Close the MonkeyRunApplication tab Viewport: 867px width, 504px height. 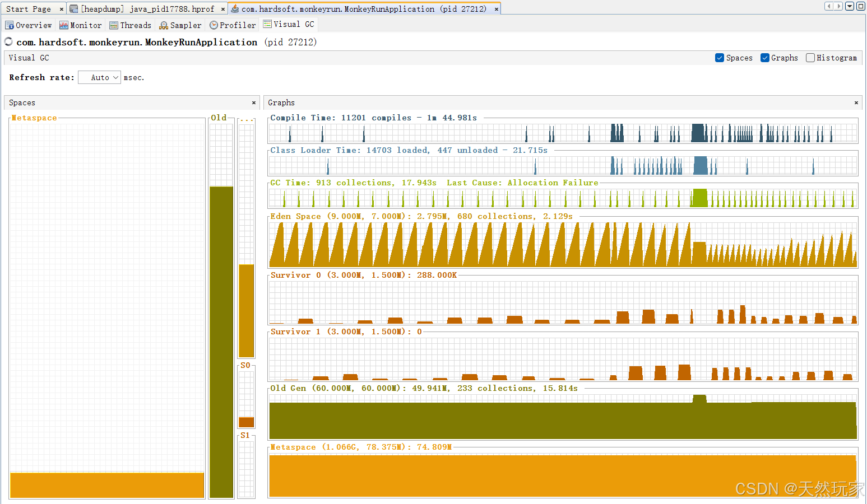(x=497, y=9)
